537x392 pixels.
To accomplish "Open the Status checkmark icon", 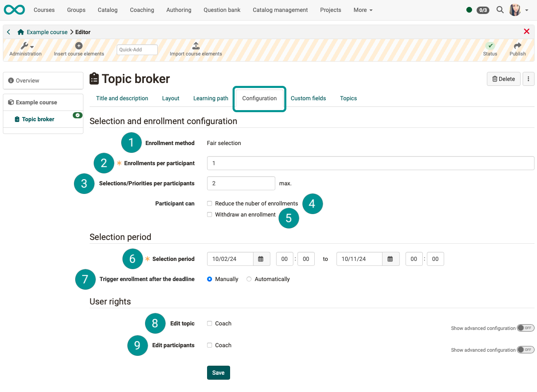I will pos(490,46).
